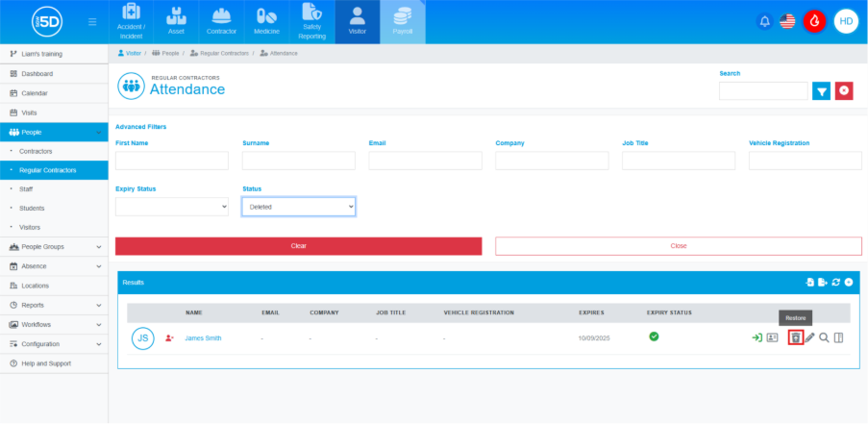Click the First Name filter field

(171, 161)
